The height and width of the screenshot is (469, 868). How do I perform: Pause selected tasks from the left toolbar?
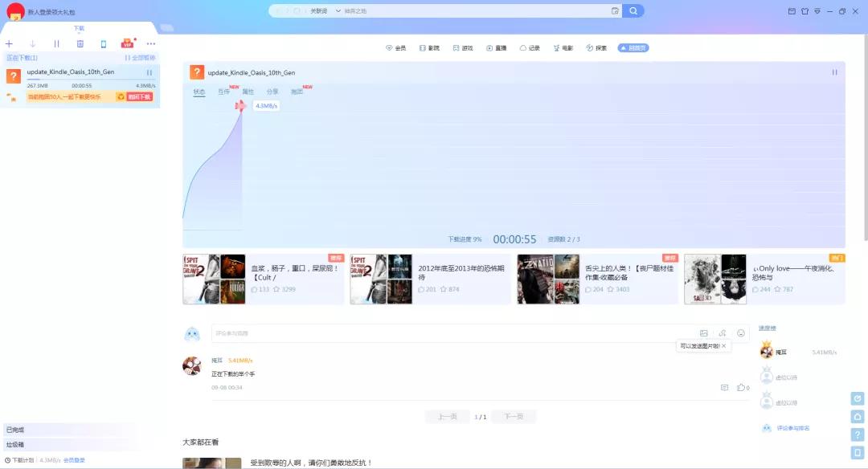point(56,43)
